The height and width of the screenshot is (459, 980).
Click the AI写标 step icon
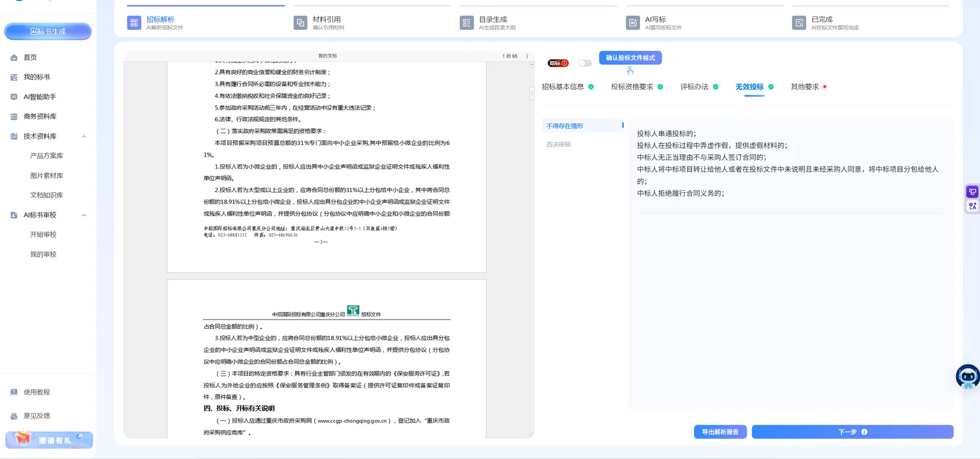coord(633,23)
